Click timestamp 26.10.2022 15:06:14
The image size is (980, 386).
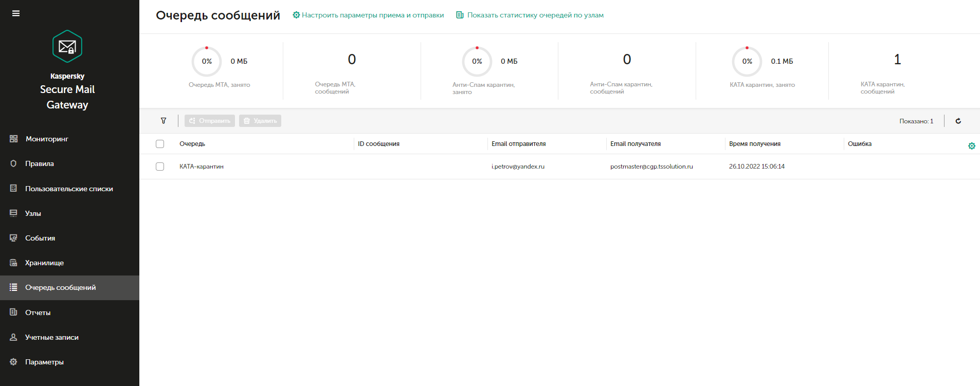(757, 167)
